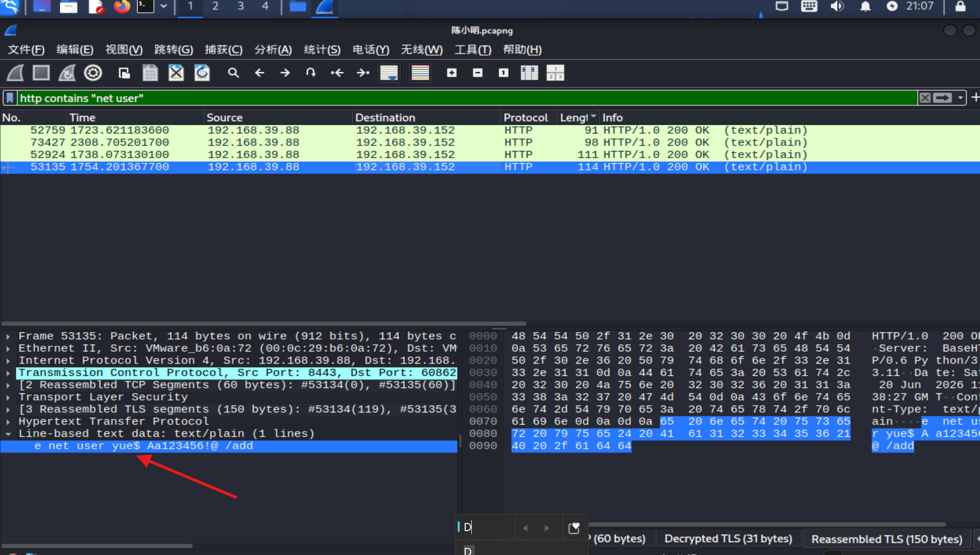The width and height of the screenshot is (980, 555).
Task: Go back in packet history
Action: 259,73
